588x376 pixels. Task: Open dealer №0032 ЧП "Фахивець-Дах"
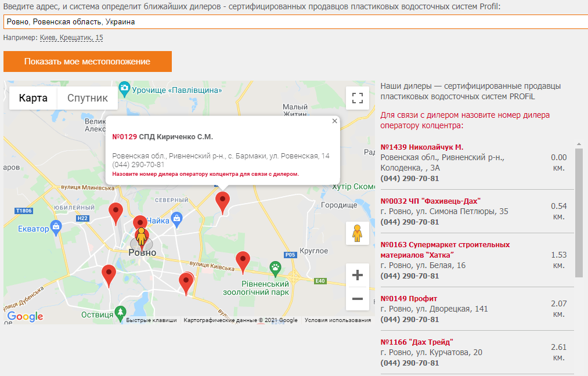click(430, 201)
